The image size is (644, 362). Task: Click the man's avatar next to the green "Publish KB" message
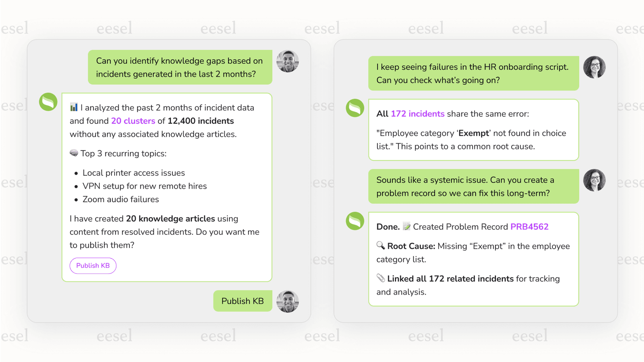pyautogui.click(x=287, y=301)
